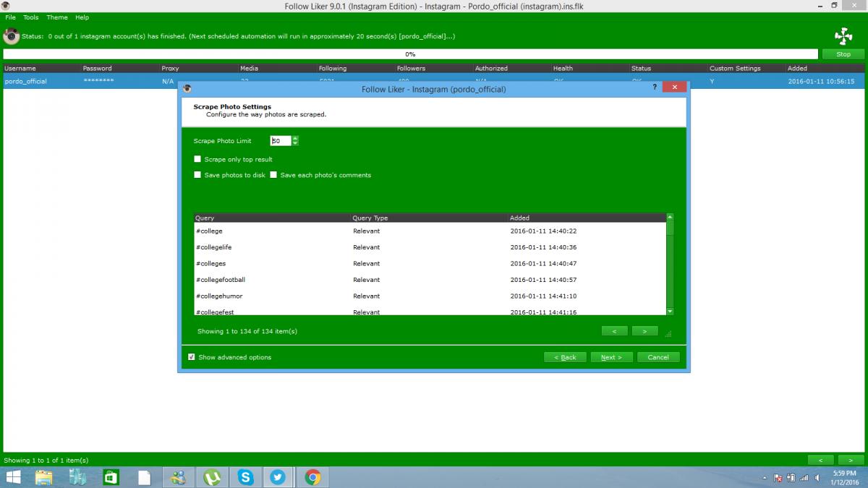Open the Tools menu
Image resolution: width=868 pixels, height=488 pixels.
click(x=31, y=17)
